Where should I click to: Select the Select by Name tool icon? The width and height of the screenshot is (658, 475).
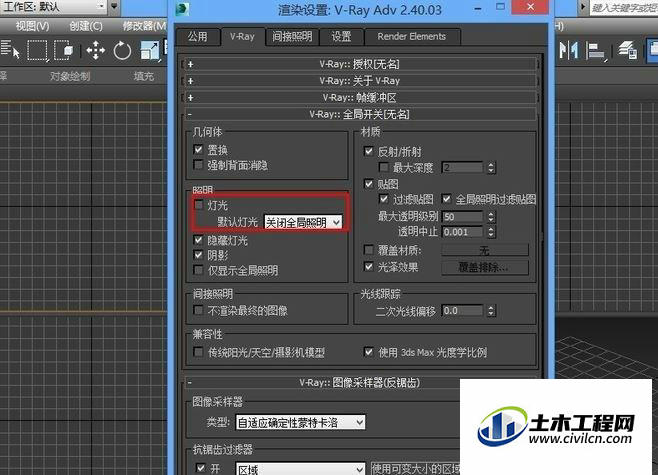click(x=10, y=50)
